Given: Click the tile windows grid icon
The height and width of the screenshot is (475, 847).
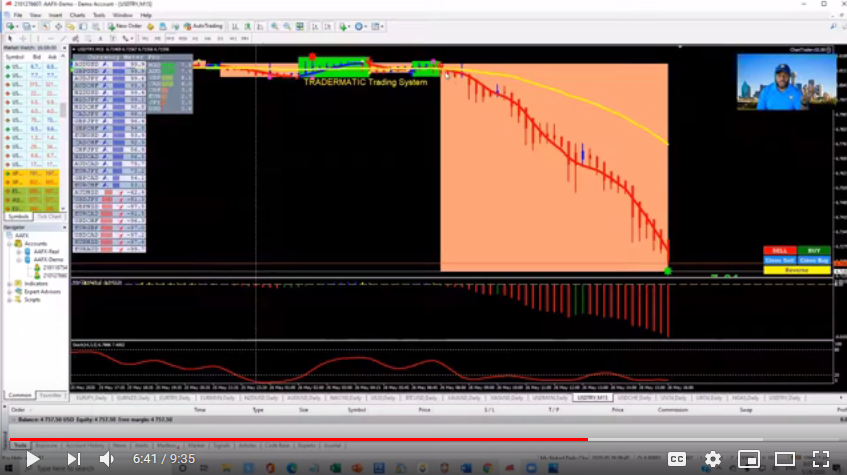Looking at the screenshot, I should tap(299, 26).
